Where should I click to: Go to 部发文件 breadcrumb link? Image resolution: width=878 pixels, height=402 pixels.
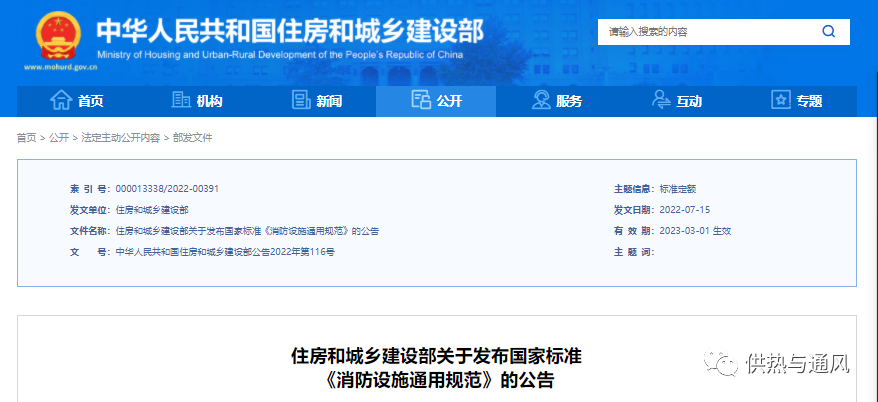point(193,138)
